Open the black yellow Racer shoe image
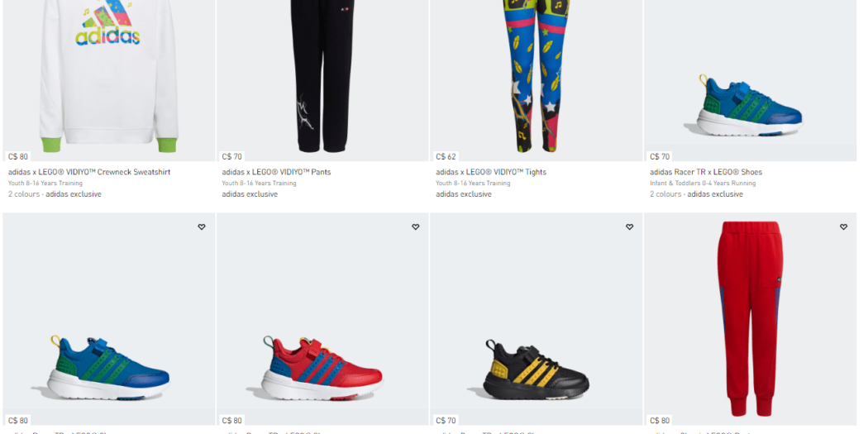Screen dimensions: 868x434 [537, 319]
